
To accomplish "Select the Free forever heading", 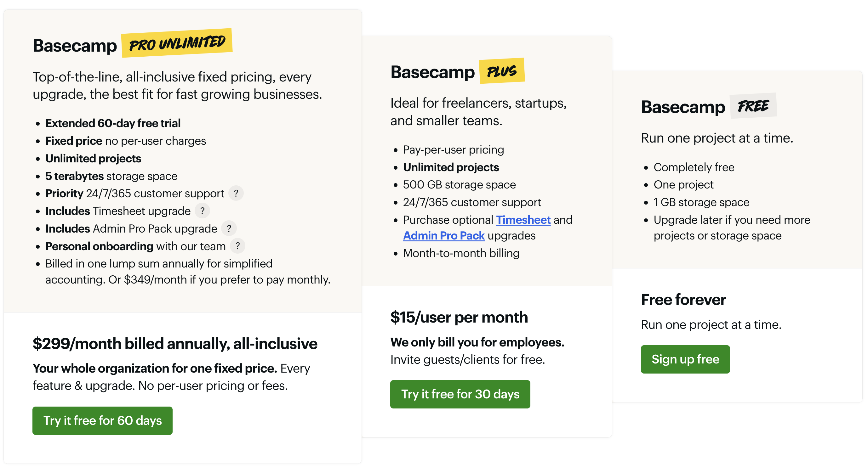I will [x=683, y=300].
